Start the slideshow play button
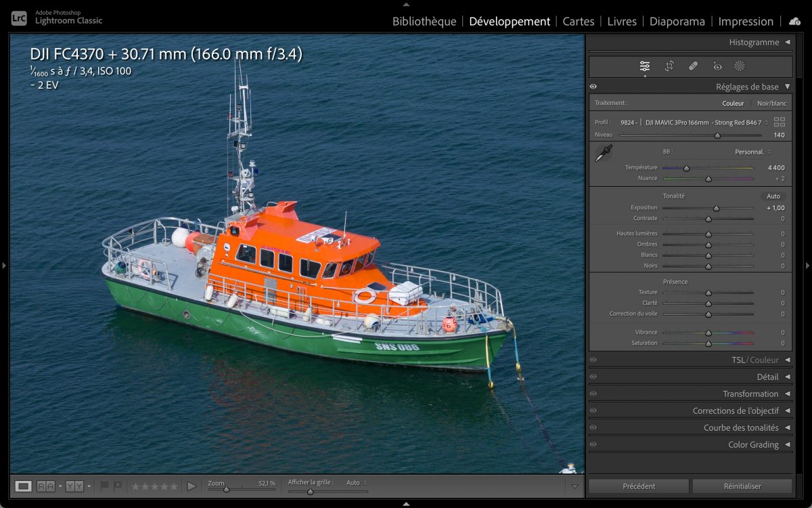Screen dimensions: 812x508 [x=191, y=486]
